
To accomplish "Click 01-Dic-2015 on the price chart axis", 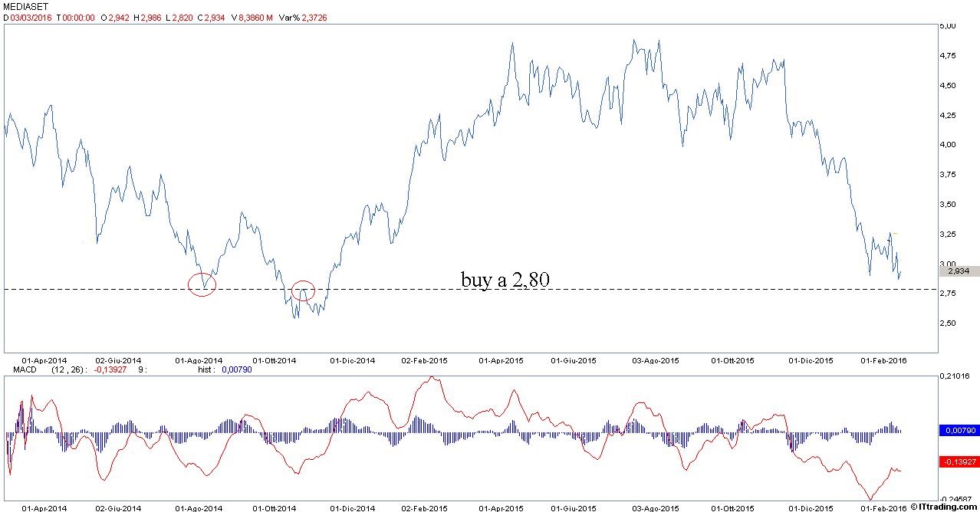I will pos(811,360).
